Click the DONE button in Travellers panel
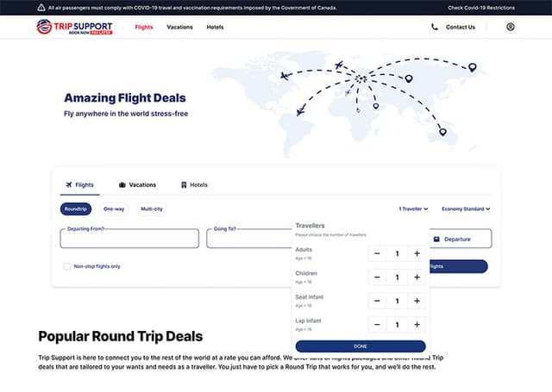 point(361,346)
